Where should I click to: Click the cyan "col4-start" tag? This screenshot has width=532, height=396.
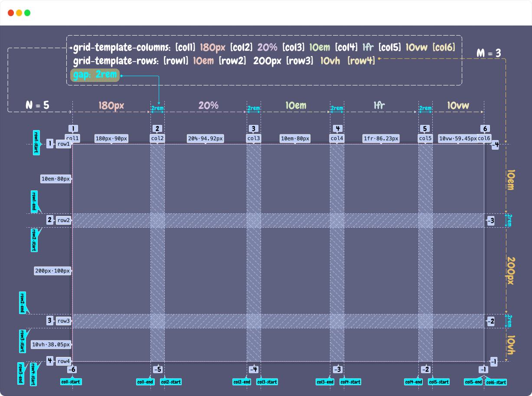click(350, 382)
